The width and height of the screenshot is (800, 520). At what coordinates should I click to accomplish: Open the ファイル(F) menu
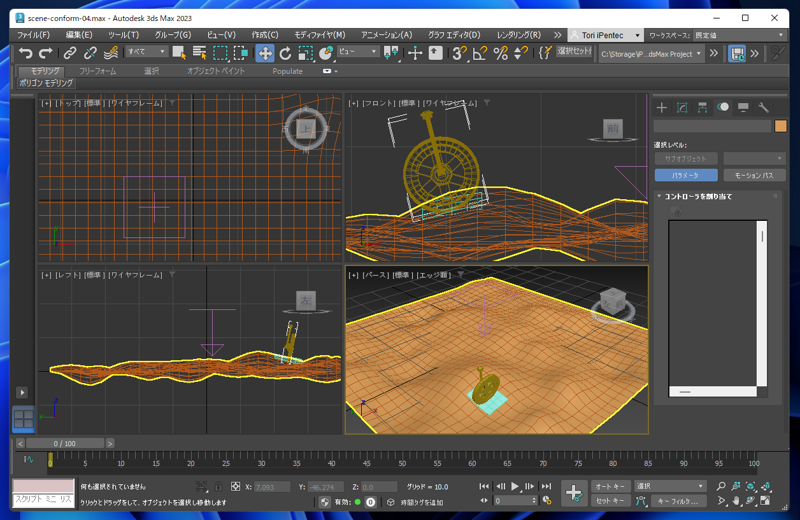click(33, 35)
